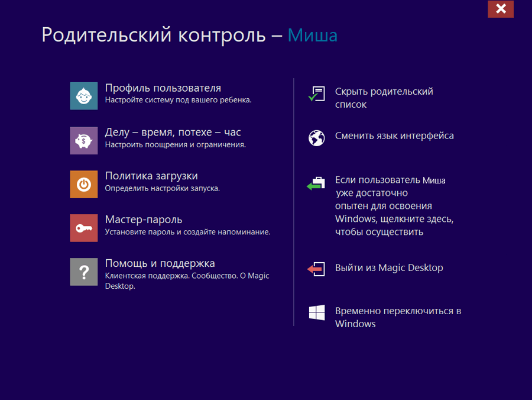Viewport: 532px width, 400px height.
Task: Choose Временно переключиться в Windows
Action: 398,317
